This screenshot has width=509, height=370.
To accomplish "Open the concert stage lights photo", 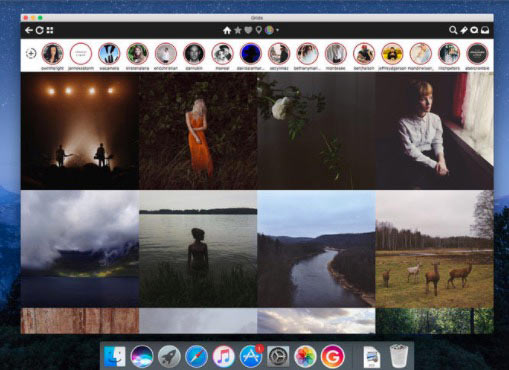I will coord(80,131).
